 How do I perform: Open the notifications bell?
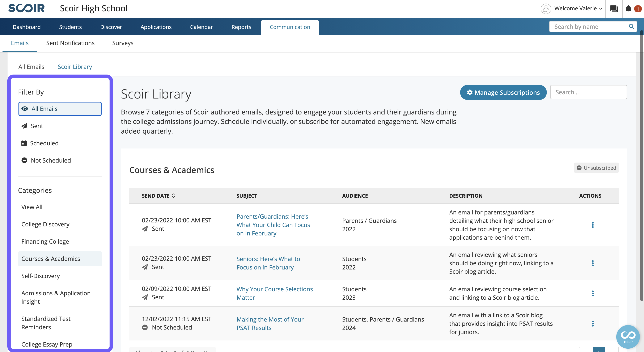(628, 9)
